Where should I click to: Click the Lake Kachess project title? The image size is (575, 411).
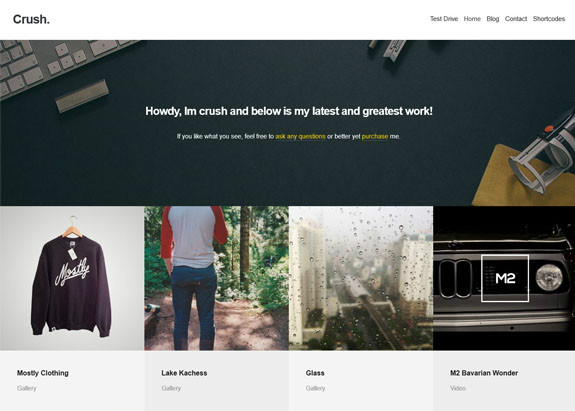pyautogui.click(x=184, y=373)
